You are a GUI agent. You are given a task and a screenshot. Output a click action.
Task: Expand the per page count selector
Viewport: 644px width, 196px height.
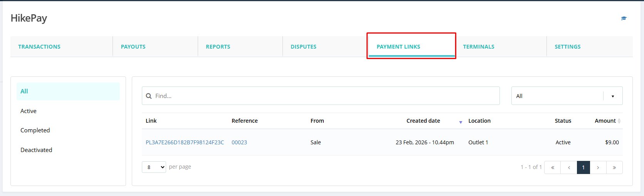[154, 167]
